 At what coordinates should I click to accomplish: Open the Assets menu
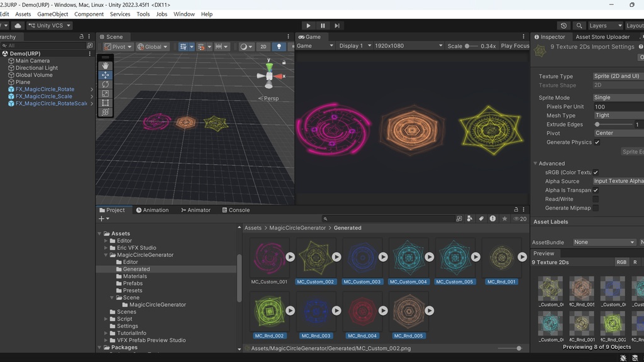point(23,14)
